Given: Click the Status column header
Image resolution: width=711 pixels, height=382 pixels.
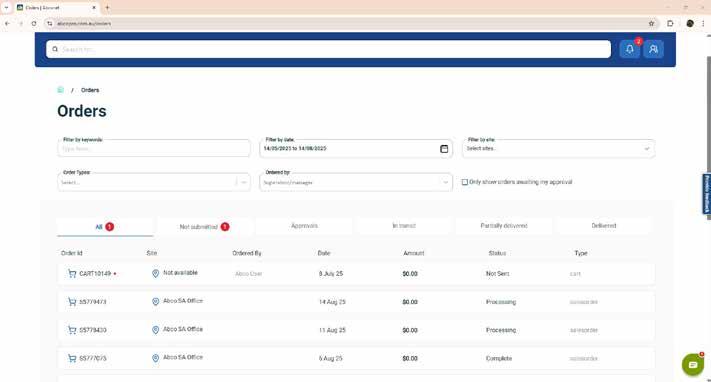Looking at the screenshot, I should point(497,253).
